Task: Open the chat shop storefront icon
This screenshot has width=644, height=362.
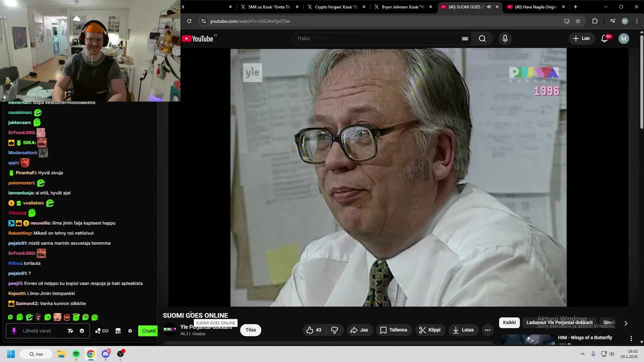Action: [x=118, y=331]
